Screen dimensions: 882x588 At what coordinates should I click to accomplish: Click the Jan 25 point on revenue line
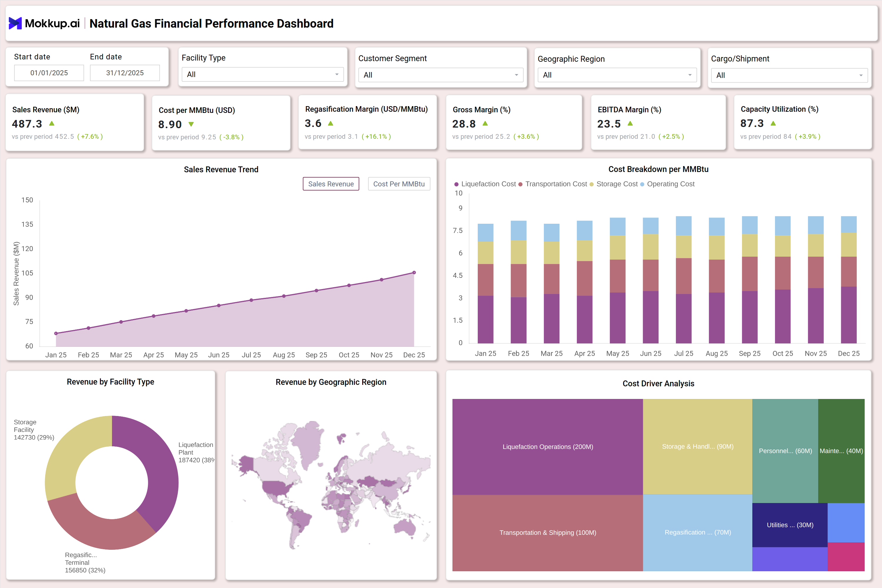coord(56,333)
